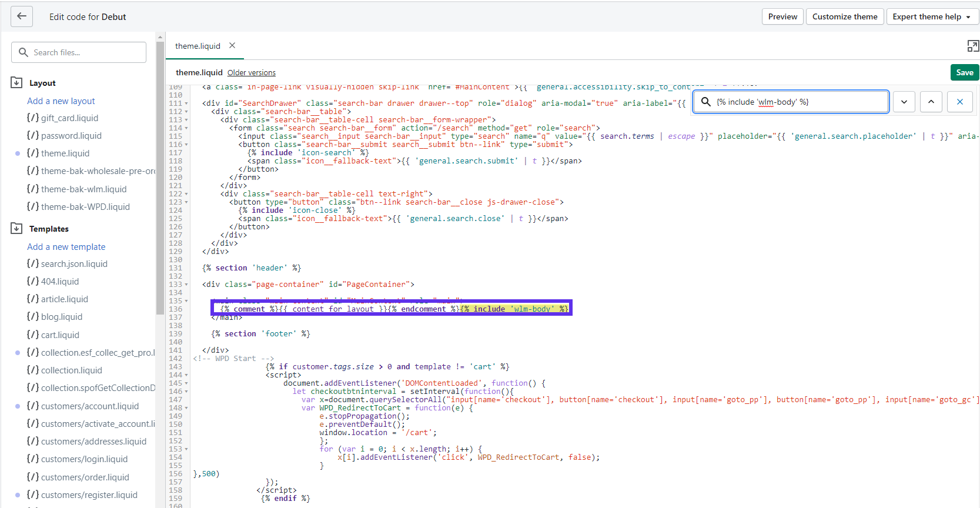Open Preview of the theme
Viewport: 980px width, 508px height.
(782, 16)
